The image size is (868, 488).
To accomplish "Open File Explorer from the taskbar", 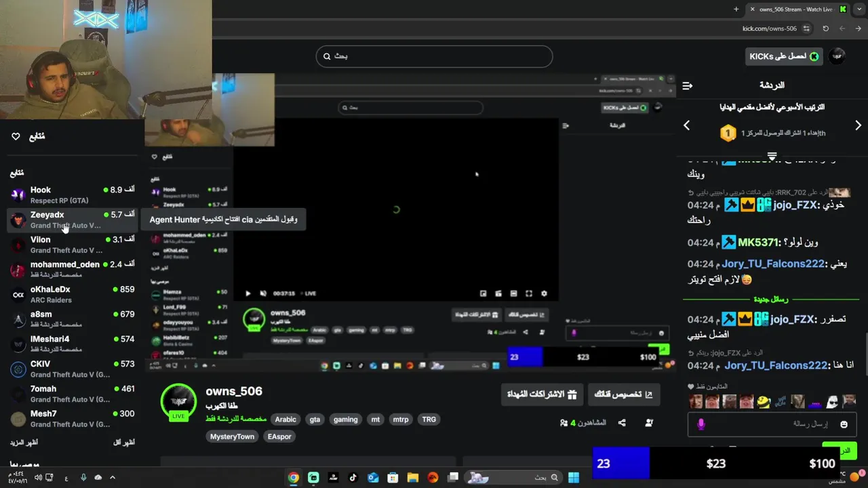I will 412,478.
